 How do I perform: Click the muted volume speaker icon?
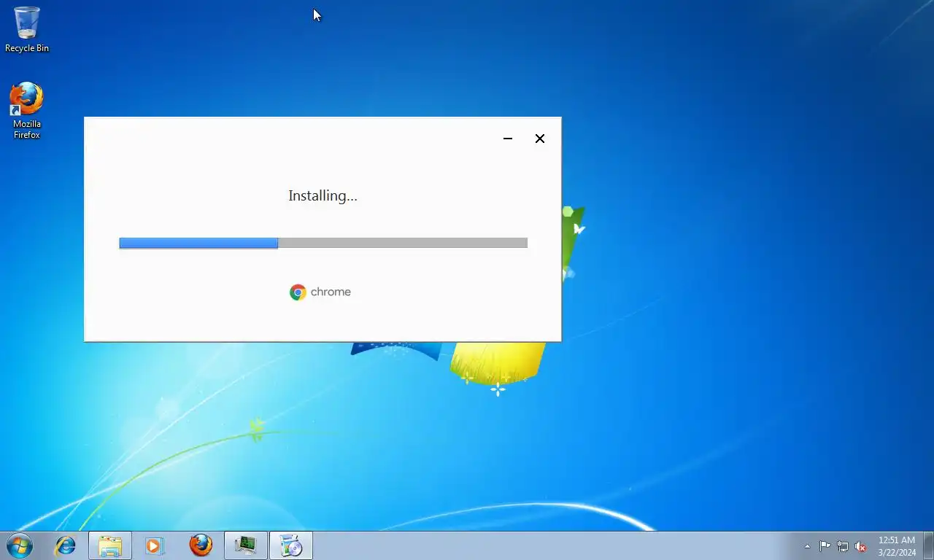point(860,546)
